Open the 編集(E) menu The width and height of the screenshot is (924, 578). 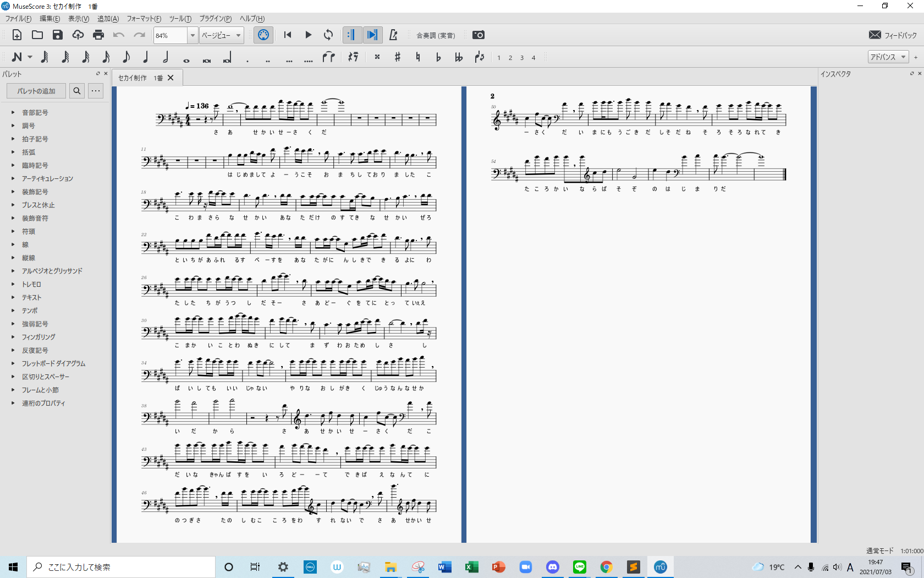pos(50,19)
